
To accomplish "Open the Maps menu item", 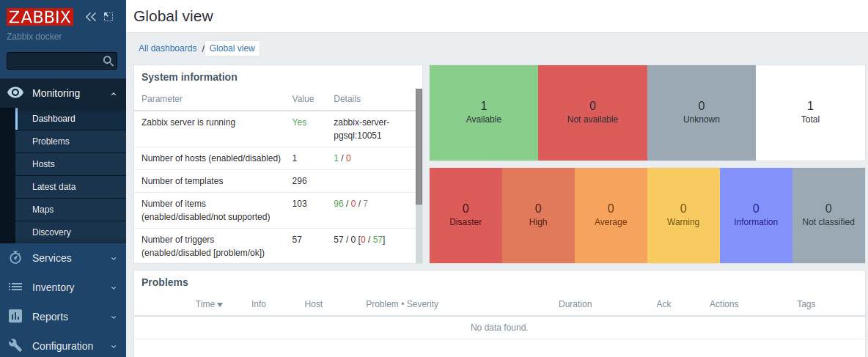I will click(x=71, y=209).
